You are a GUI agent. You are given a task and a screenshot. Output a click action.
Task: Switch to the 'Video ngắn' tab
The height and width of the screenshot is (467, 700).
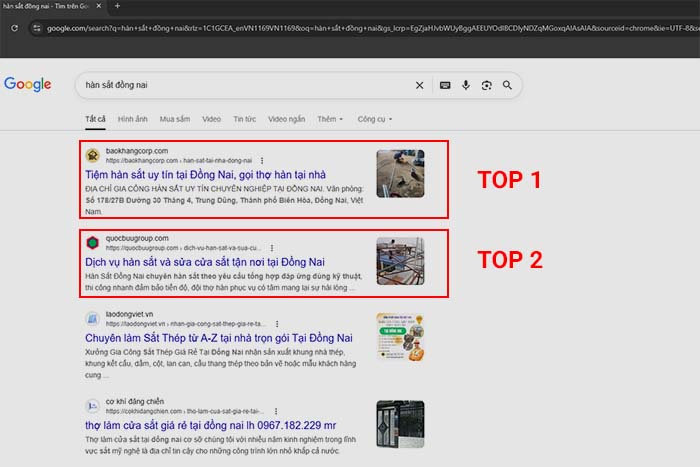point(287,119)
